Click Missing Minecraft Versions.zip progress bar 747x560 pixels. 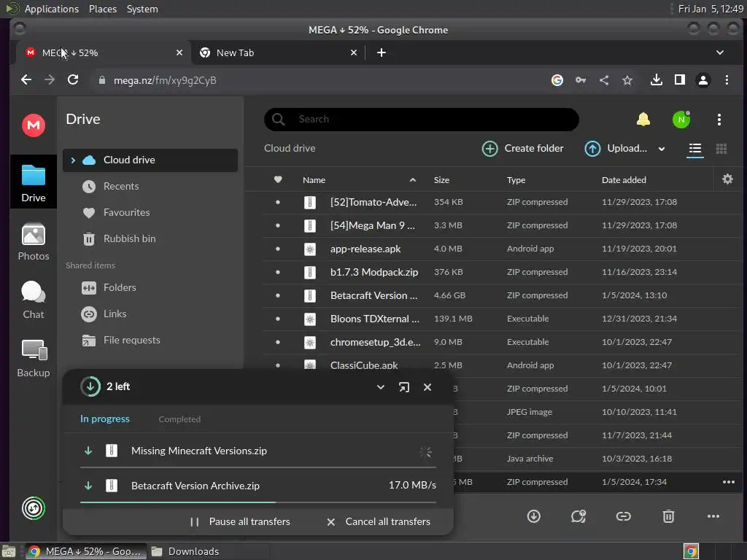click(x=258, y=467)
